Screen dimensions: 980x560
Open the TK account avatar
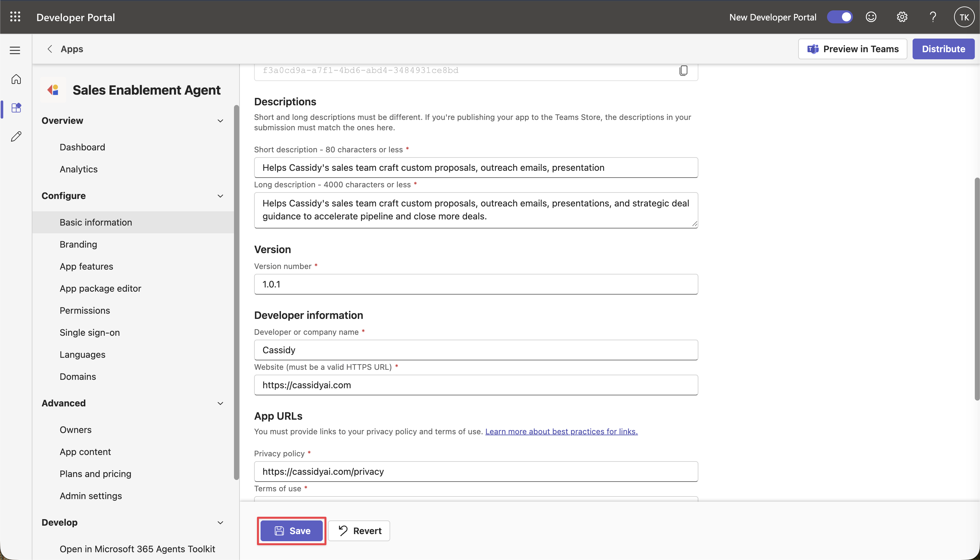964,17
